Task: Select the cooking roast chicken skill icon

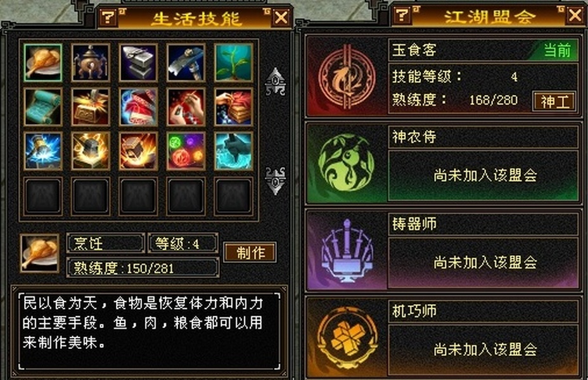Action: pos(42,63)
